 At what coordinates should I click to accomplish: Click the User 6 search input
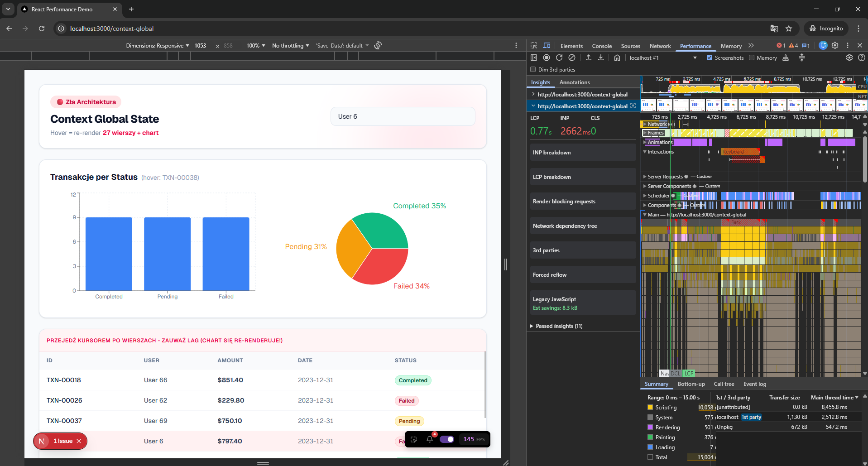coord(403,116)
